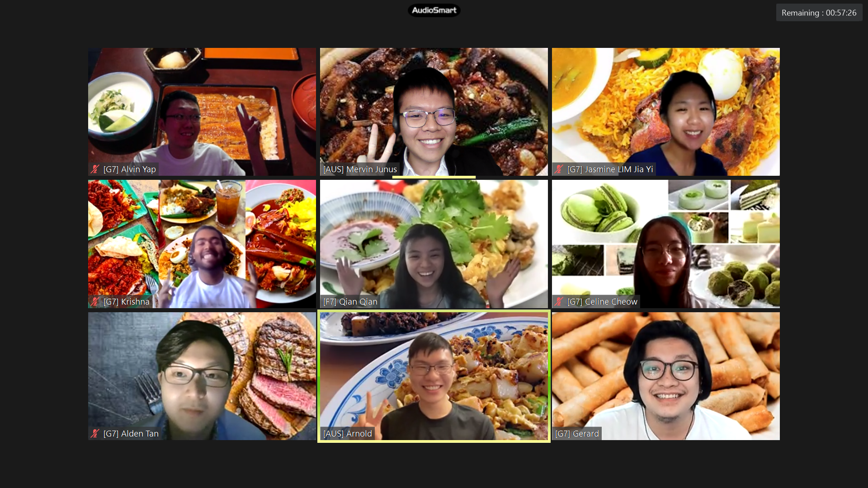Click Alvin Yap's muted microphone icon

[95, 169]
